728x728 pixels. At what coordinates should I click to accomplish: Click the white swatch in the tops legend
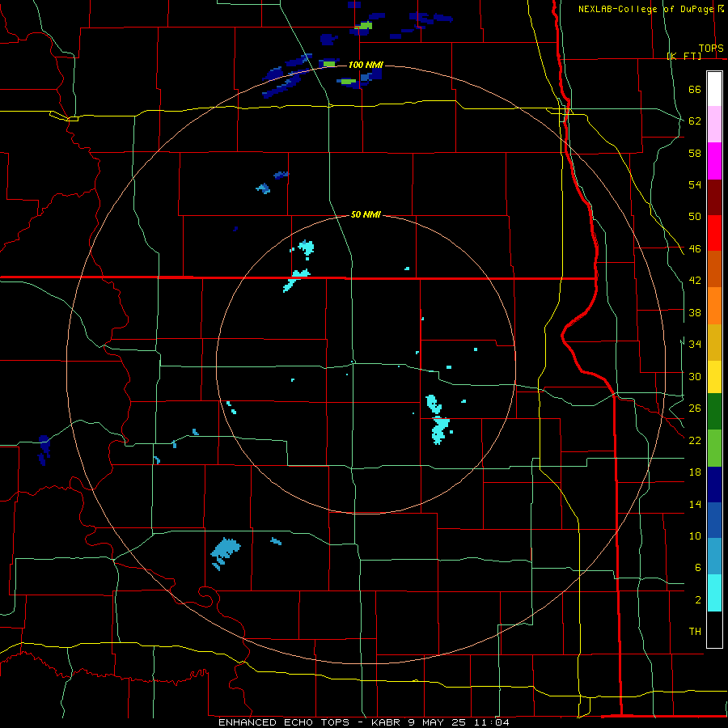click(x=714, y=89)
